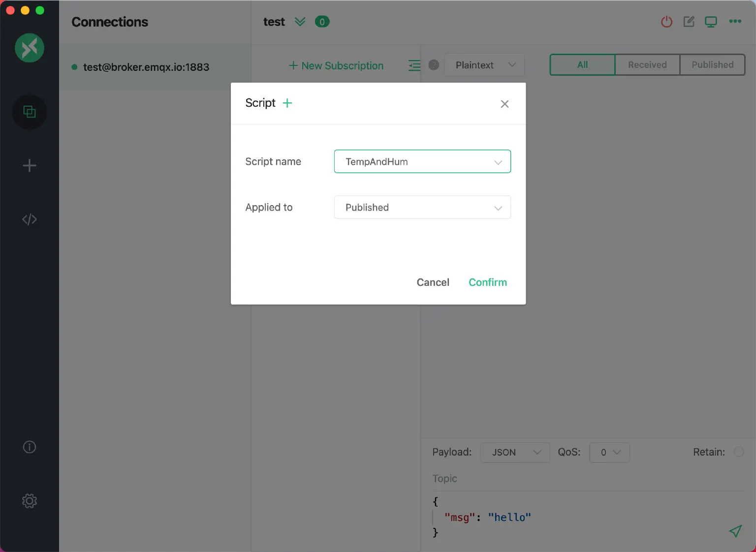Open the Script page via code icon
Screen dimensions: 756x552
coord(30,219)
